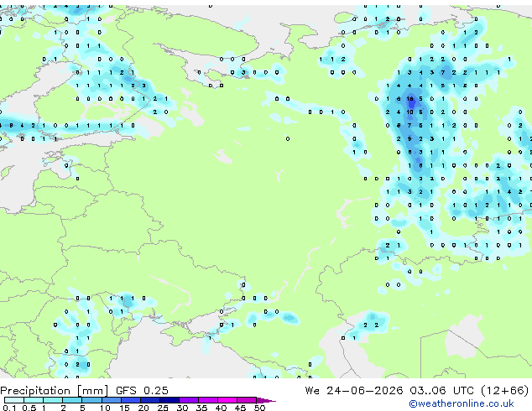This screenshot has width=532, height=411.
Task: Click the "GFS 0.25" model label
Action: click(x=142, y=391)
